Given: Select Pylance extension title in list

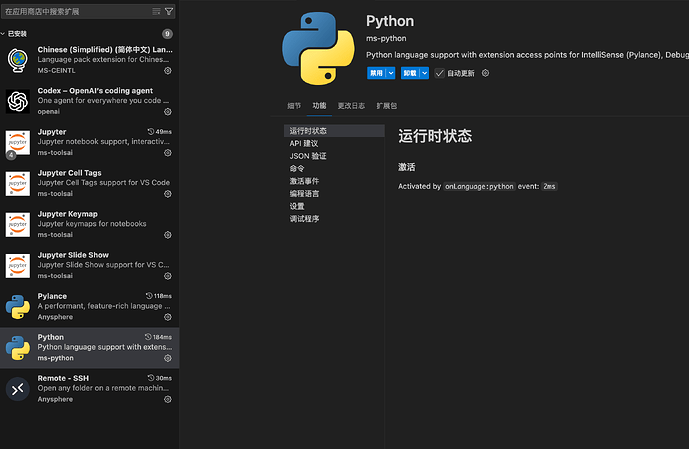Looking at the screenshot, I should click(x=52, y=296).
